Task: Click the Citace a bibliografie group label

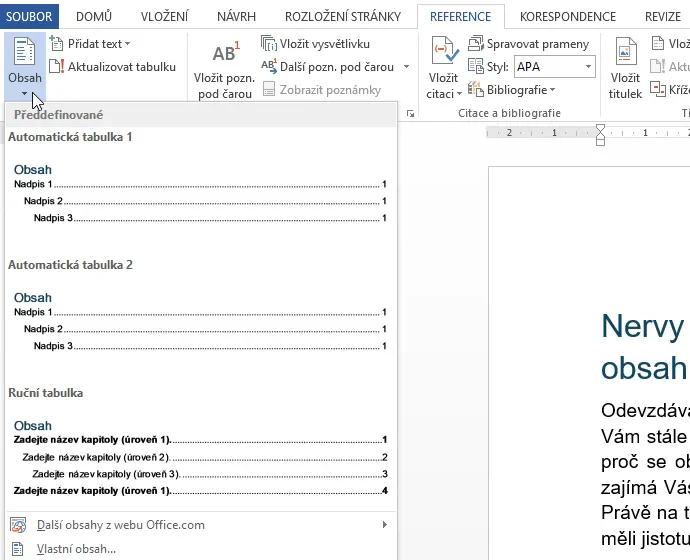Action: point(509,113)
